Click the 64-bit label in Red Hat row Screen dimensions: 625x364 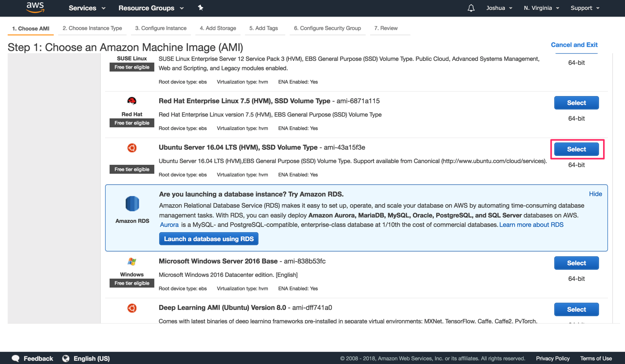click(576, 118)
